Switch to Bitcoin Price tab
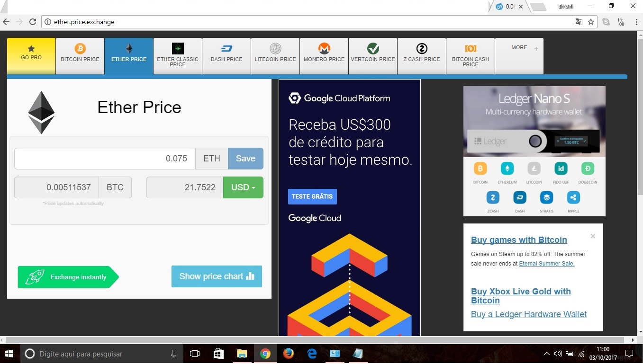643x364 pixels. tap(80, 56)
